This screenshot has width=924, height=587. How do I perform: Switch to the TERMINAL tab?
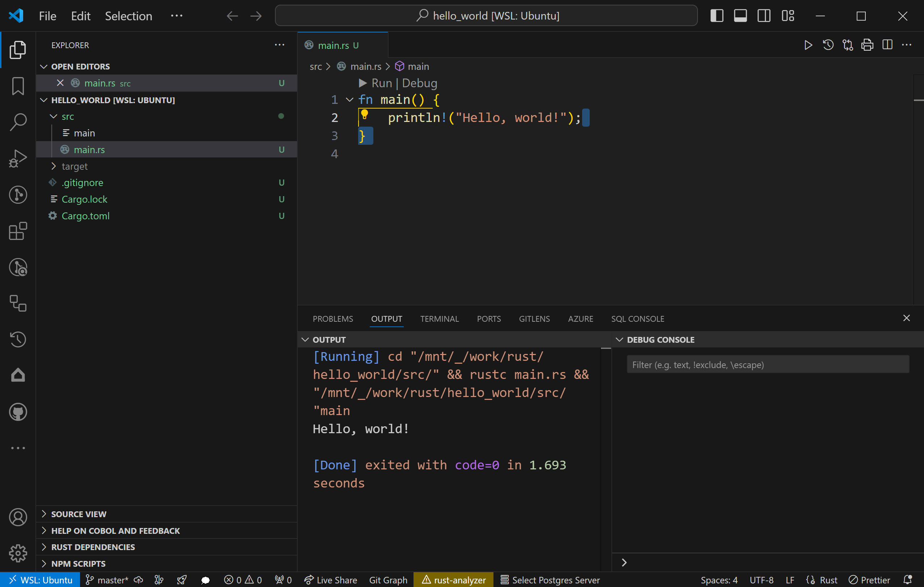[x=439, y=318]
